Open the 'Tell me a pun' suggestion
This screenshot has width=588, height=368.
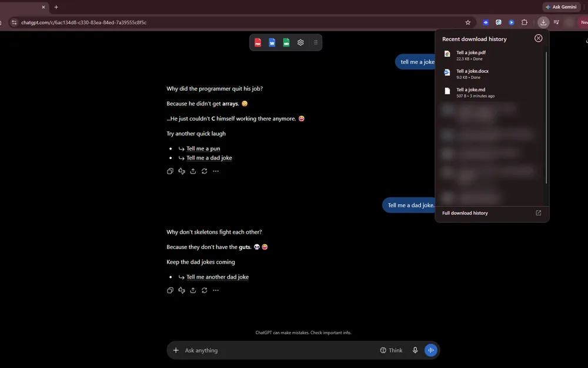[203, 149]
